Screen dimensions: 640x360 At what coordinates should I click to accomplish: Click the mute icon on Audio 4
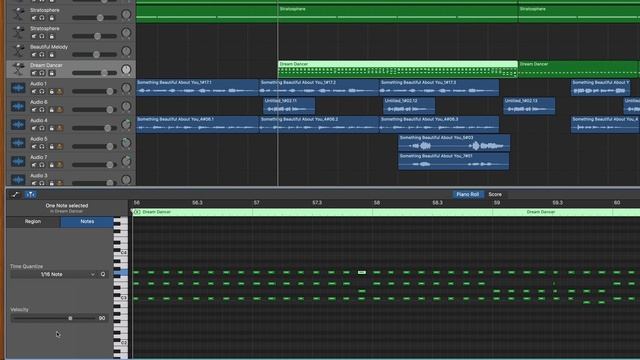[x=34, y=128]
